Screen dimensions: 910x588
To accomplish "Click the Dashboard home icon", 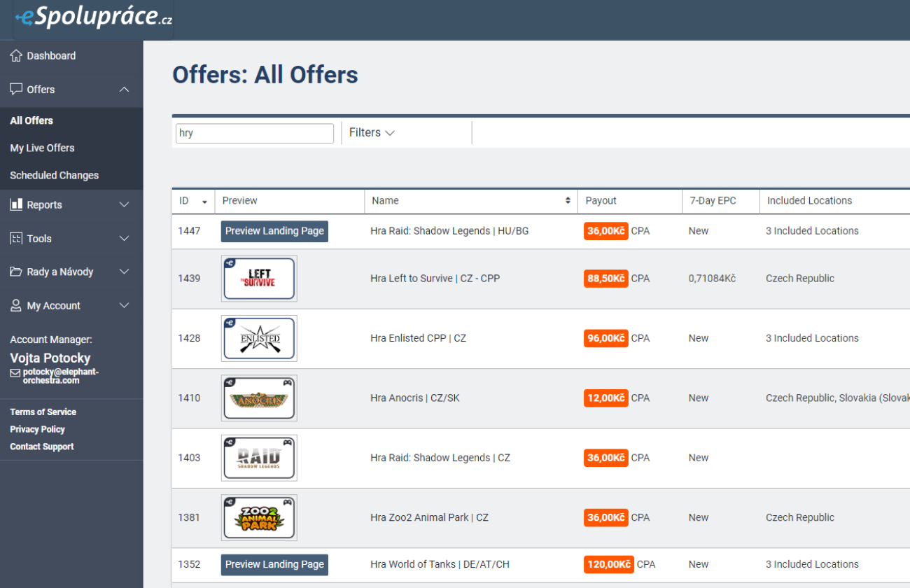I will (x=16, y=55).
